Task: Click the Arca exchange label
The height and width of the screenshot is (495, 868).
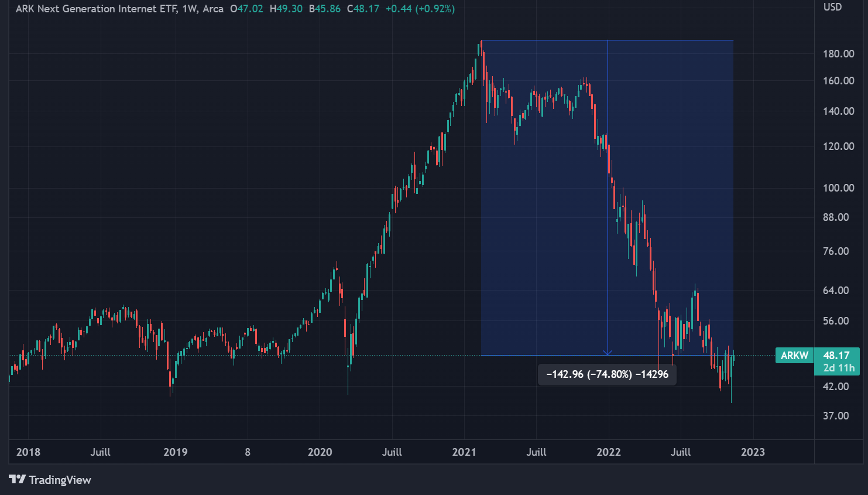Action: click(213, 9)
